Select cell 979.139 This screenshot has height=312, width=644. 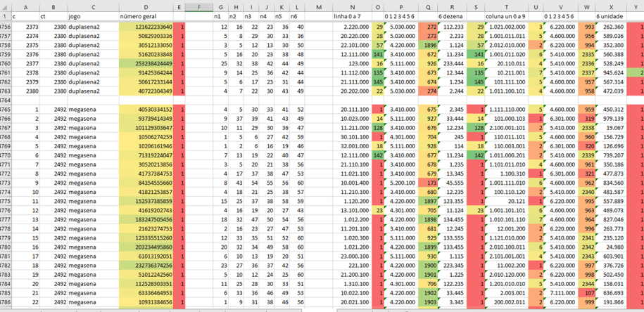[x=611, y=119]
